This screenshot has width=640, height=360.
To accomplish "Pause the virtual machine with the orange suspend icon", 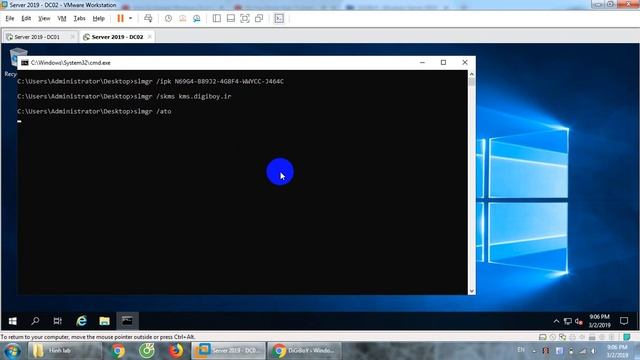I will (120, 18).
